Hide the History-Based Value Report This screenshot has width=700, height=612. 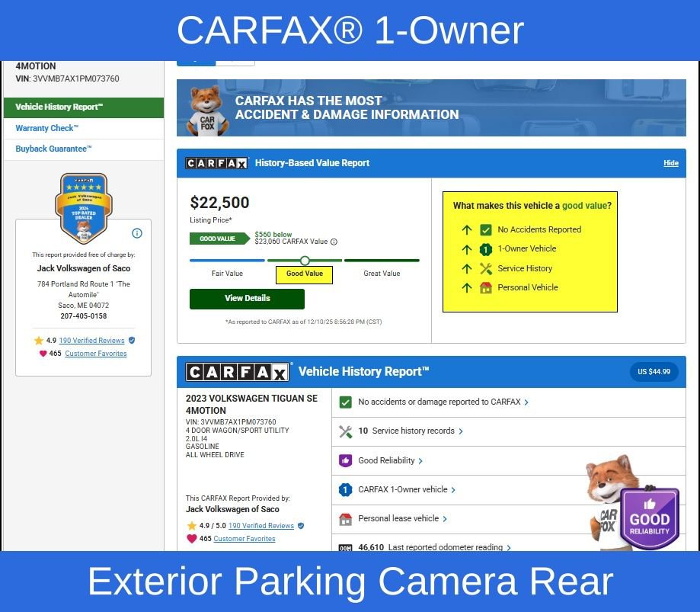[670, 163]
